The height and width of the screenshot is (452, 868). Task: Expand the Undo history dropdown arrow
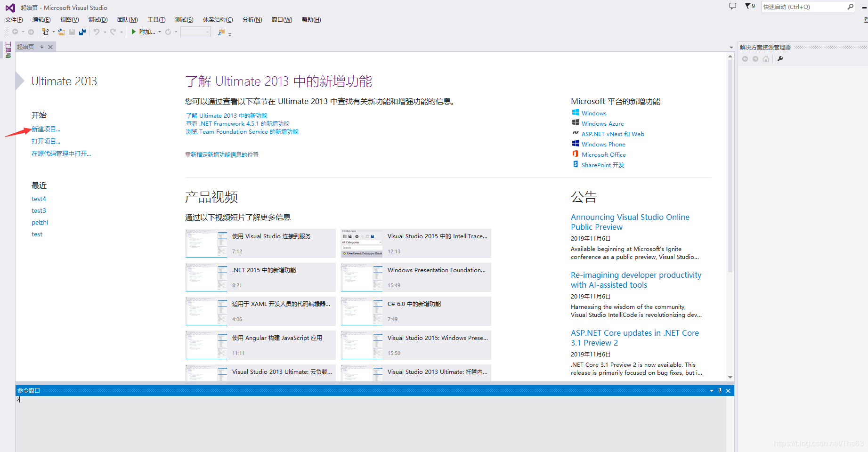pyautogui.click(x=105, y=32)
